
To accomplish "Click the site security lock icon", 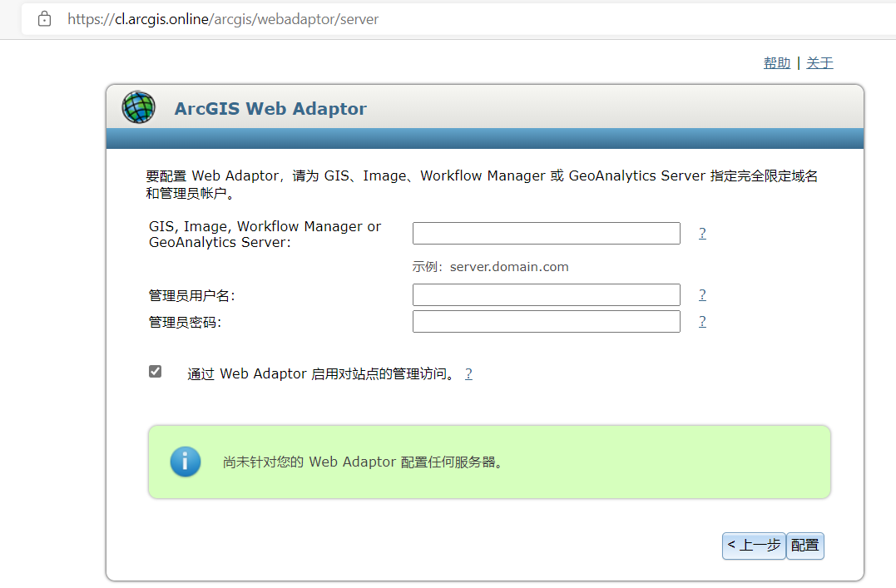I will pos(44,18).
